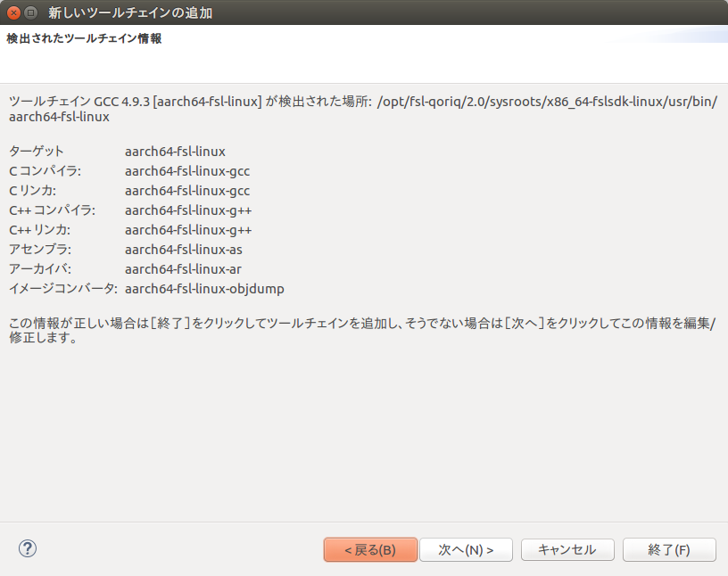
Task: Click the aarch64-fsl-linux-gcc C compiler entry
Action: tap(187, 171)
